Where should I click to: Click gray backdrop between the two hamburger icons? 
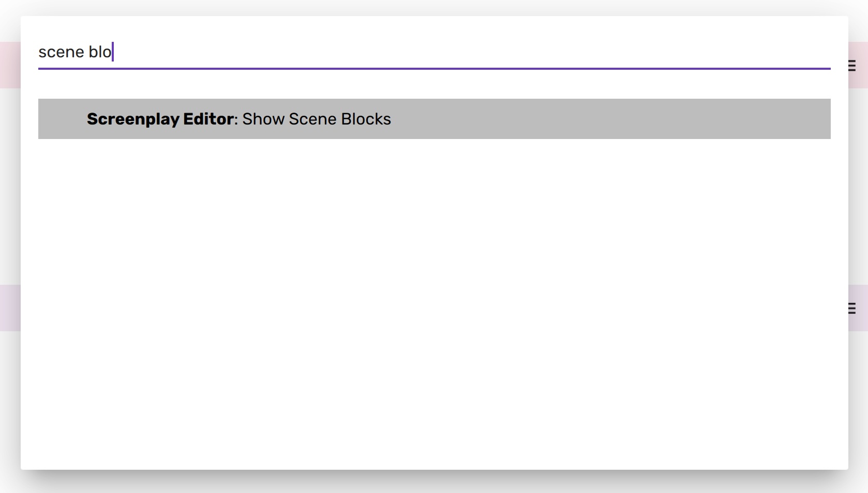click(858, 186)
